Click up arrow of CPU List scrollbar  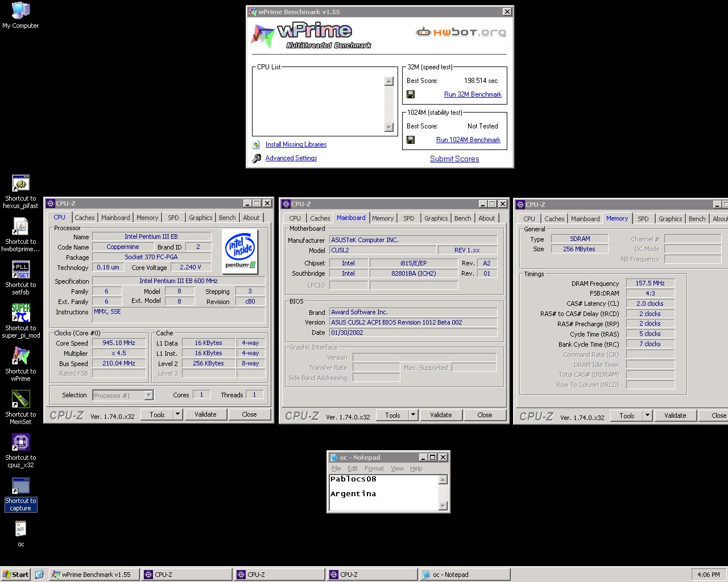pyautogui.click(x=389, y=81)
